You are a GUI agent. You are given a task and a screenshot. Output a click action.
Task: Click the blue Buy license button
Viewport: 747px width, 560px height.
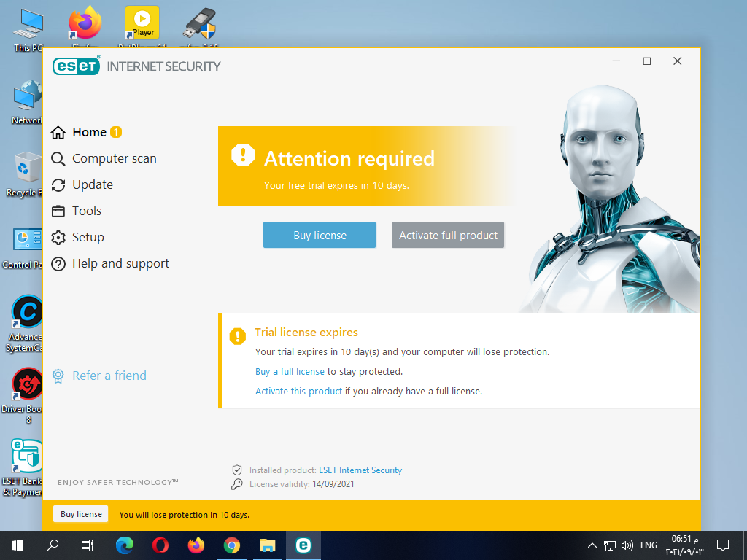320,235
